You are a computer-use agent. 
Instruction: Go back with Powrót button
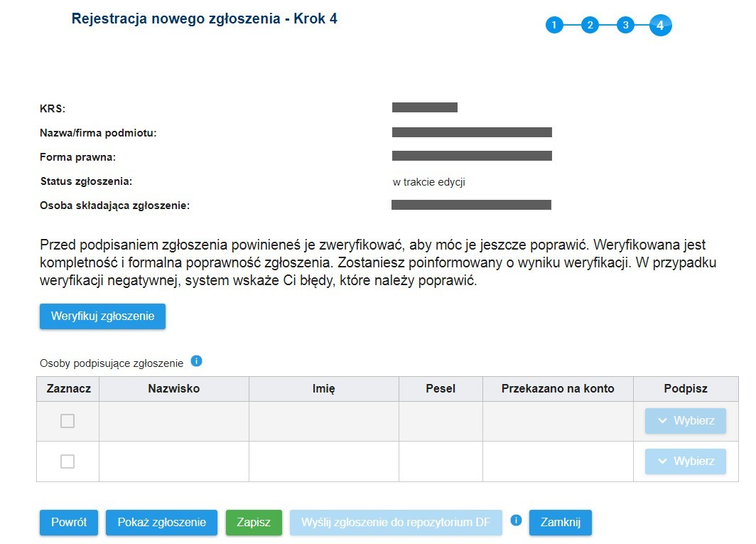tap(69, 523)
